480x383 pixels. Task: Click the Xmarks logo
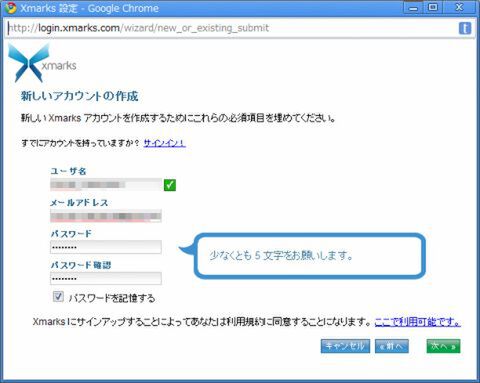(42, 63)
